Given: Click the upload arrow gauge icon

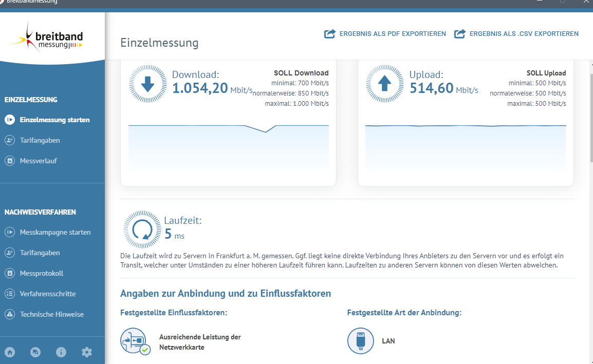Looking at the screenshot, I should [x=384, y=84].
